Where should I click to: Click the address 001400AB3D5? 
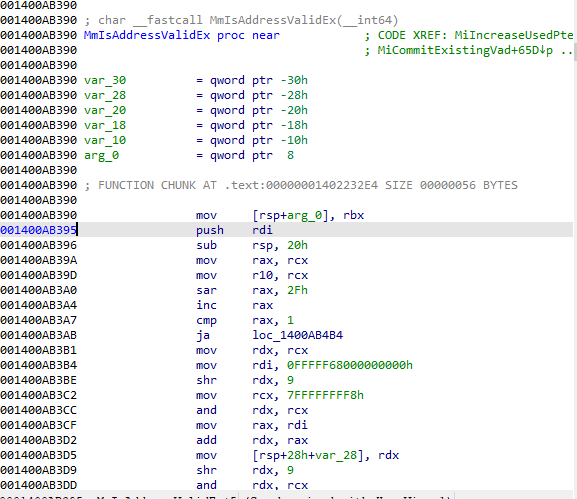pyautogui.click(x=38, y=456)
